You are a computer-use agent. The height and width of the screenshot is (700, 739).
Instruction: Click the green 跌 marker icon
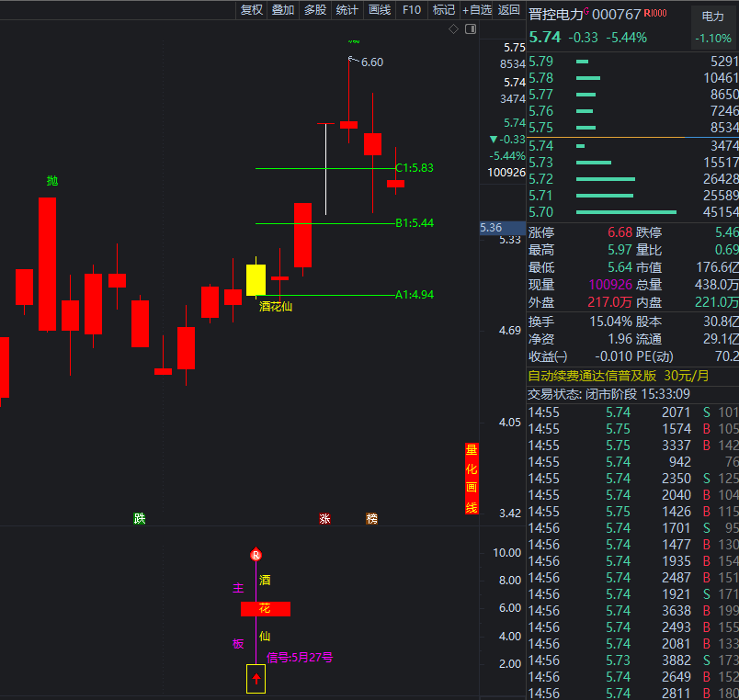[140, 519]
